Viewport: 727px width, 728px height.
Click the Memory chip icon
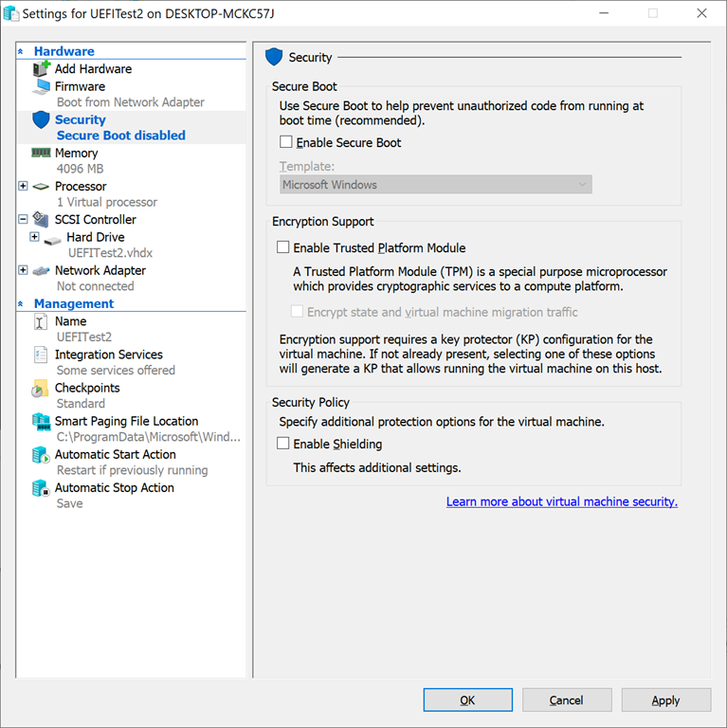point(41,153)
